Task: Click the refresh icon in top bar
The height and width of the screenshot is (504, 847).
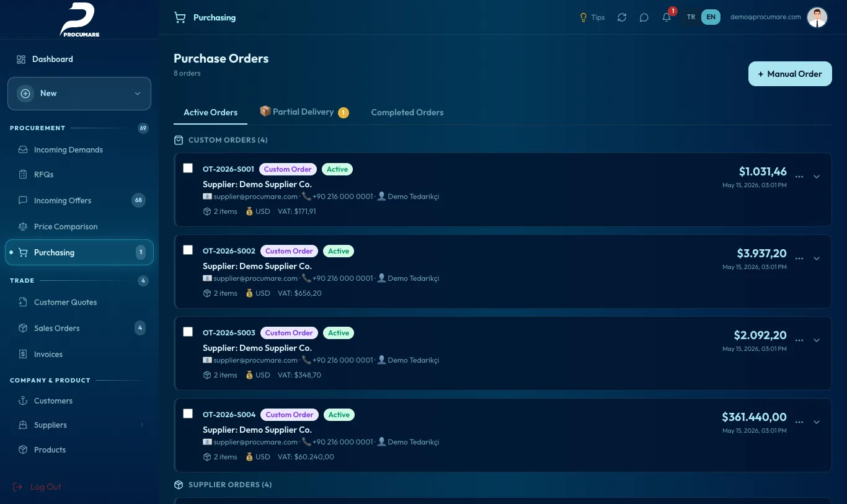Action: pyautogui.click(x=621, y=17)
